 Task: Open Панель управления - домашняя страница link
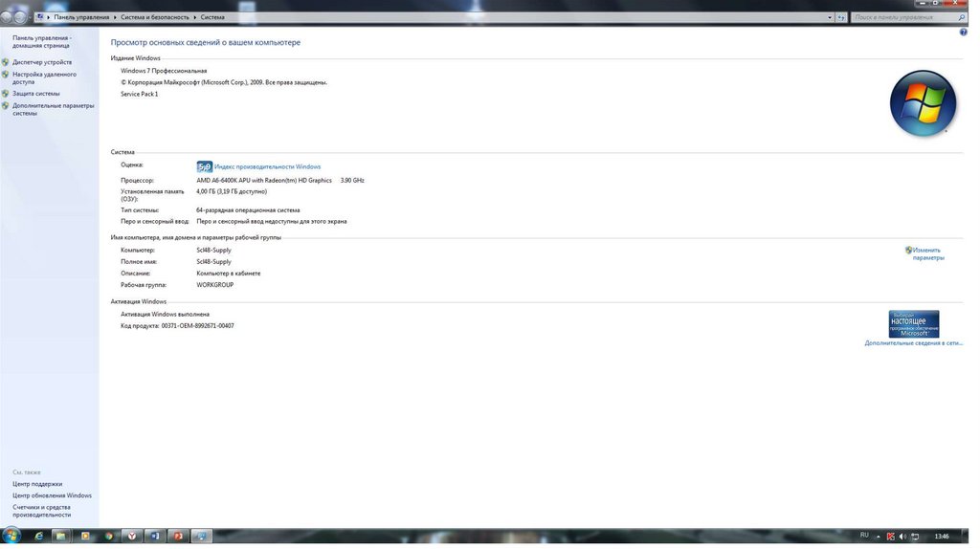(42, 42)
